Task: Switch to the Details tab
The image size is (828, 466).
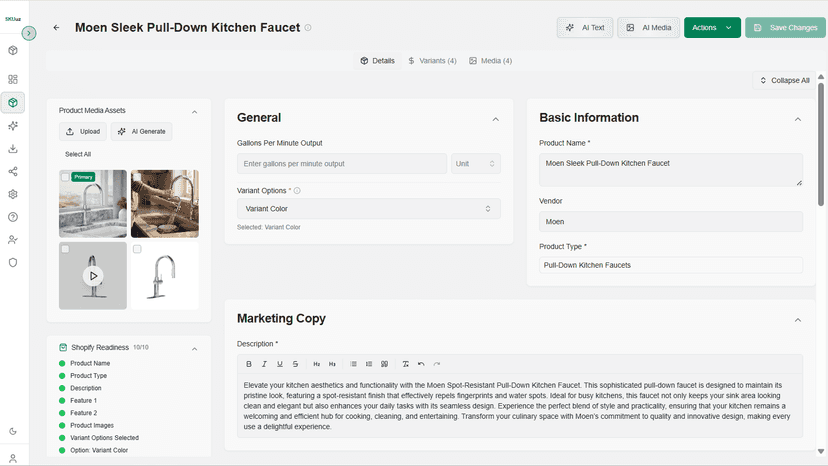Action: pos(378,61)
